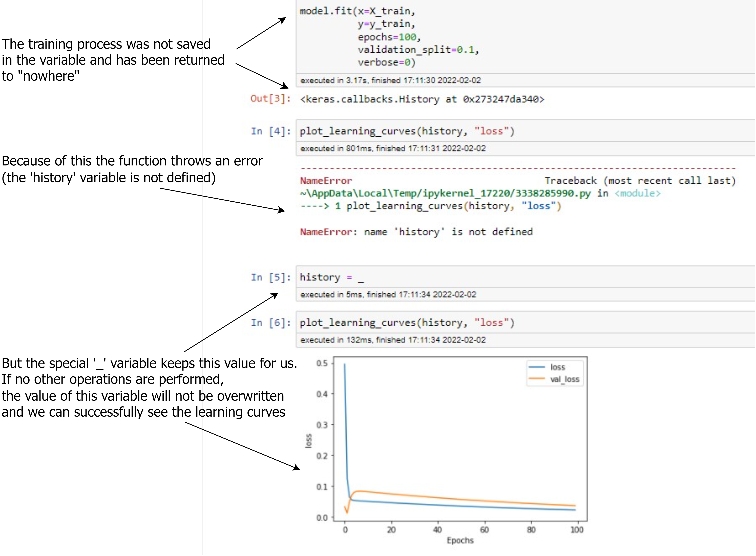Viewport: 756px width, 556px height.
Task: Click the 'history is not defined' message
Action: tap(448, 232)
